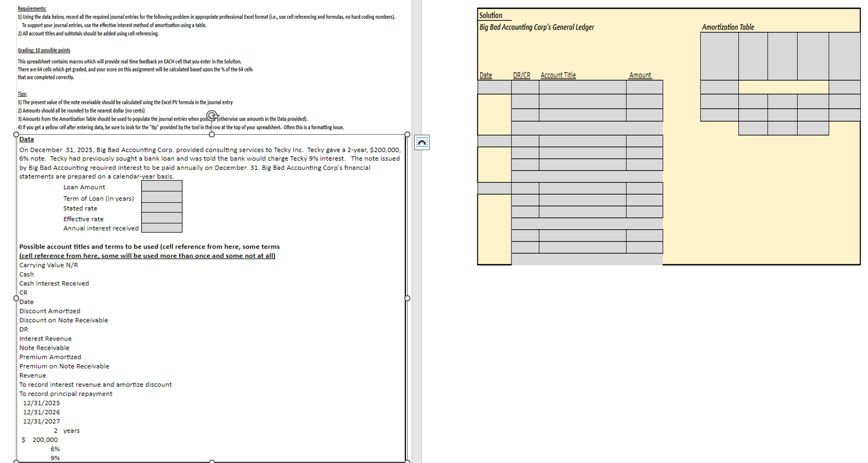Click the 'Amortization Table' heading

click(728, 27)
